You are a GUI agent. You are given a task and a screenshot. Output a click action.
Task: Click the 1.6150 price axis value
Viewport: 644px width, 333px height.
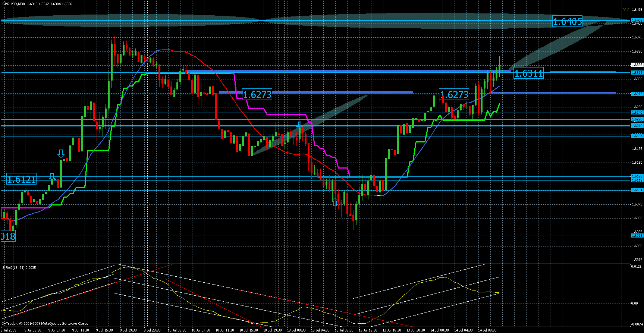(x=636, y=163)
